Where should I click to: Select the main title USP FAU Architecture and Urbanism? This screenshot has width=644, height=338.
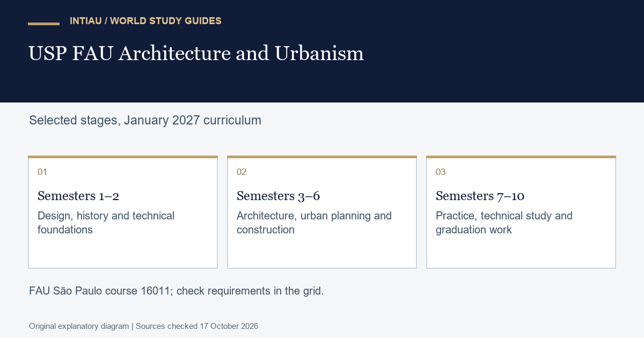click(x=196, y=53)
